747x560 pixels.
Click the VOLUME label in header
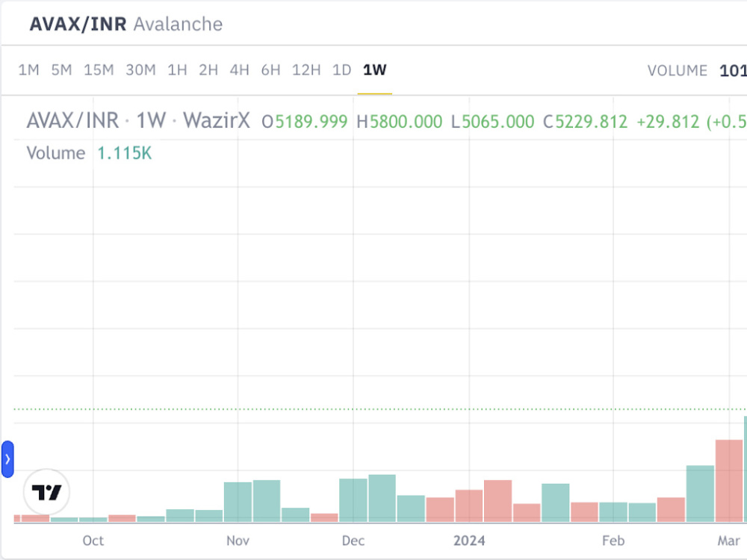point(677,71)
